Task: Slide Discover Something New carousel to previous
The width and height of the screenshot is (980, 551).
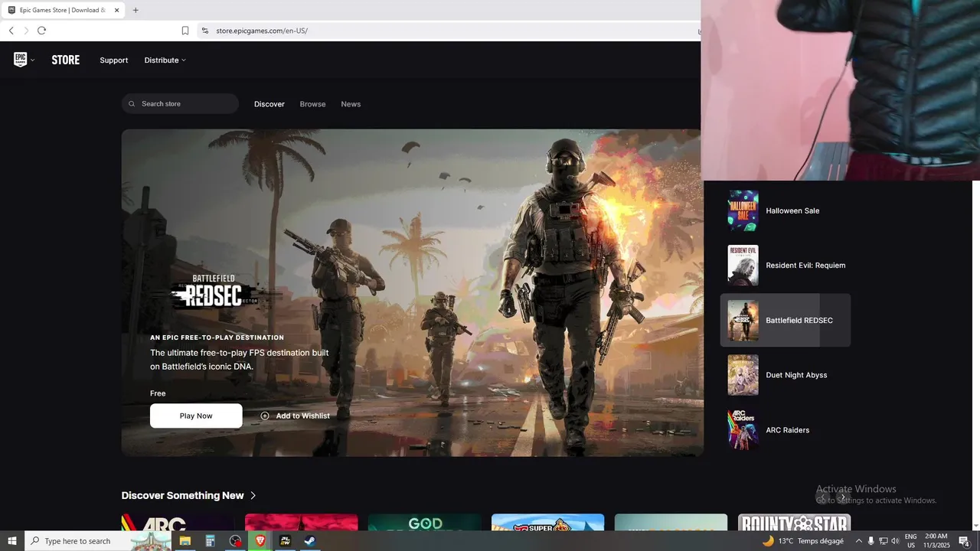Action: point(823,497)
